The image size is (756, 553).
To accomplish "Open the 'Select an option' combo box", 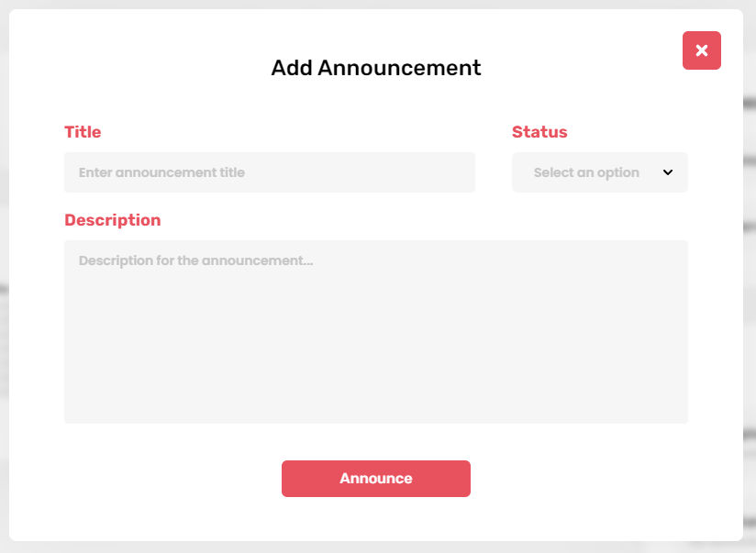I will pos(599,172).
